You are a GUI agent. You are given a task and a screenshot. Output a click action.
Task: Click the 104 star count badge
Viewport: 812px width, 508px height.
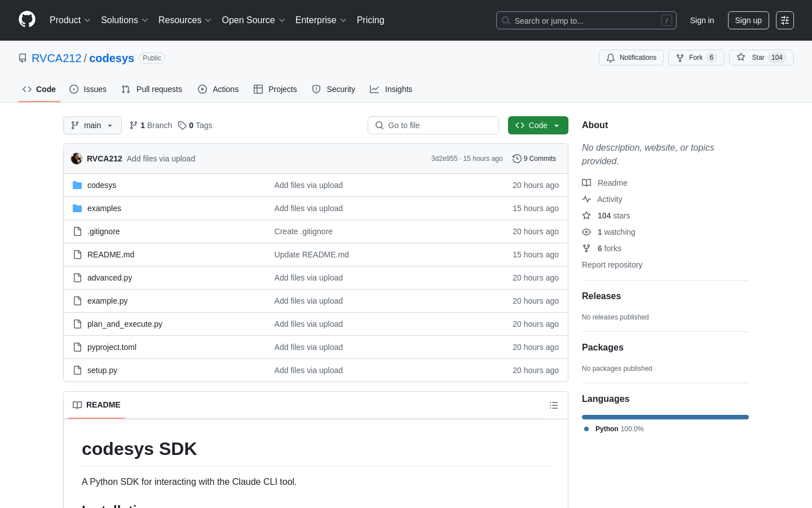[x=777, y=58]
